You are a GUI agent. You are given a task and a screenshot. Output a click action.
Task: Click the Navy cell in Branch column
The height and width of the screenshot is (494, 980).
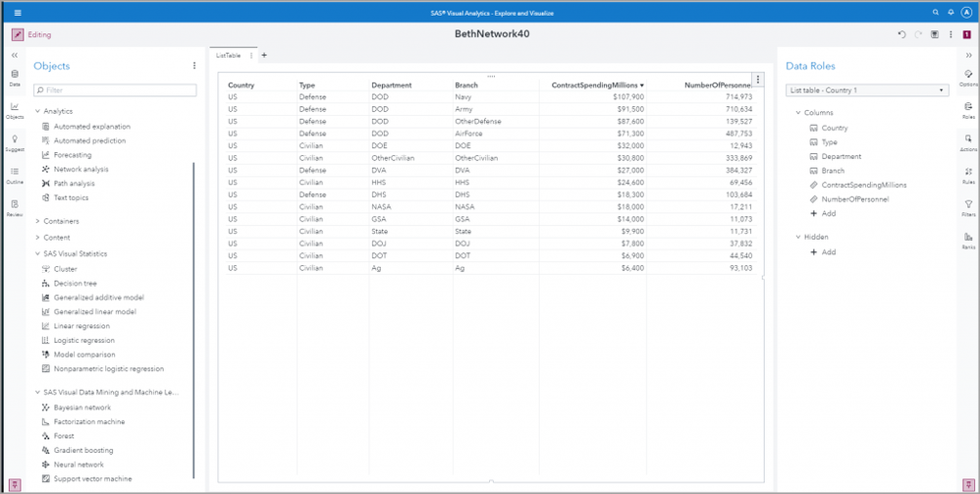click(x=463, y=97)
